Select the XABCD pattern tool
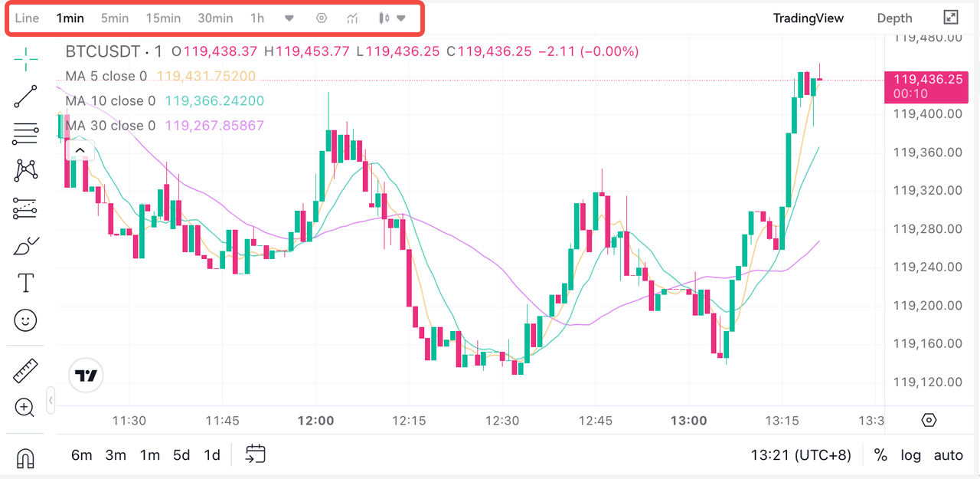This screenshot has height=479, width=980. 25,170
